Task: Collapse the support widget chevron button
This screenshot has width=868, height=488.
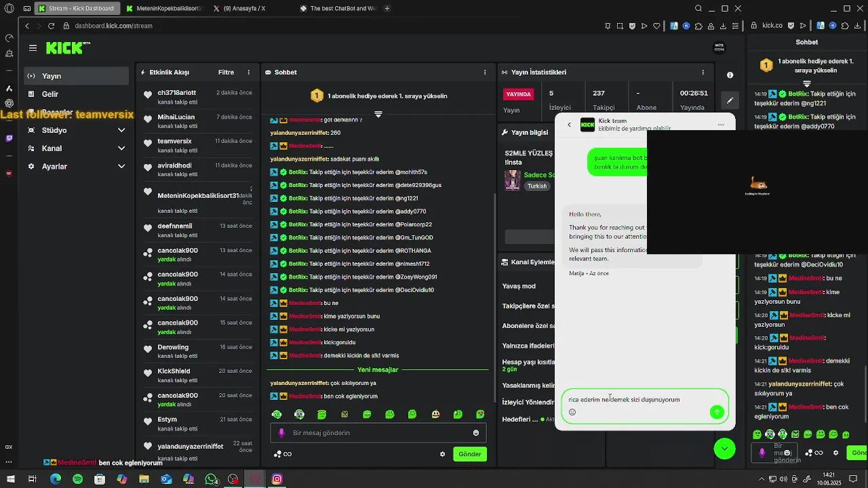Action: pos(724,449)
